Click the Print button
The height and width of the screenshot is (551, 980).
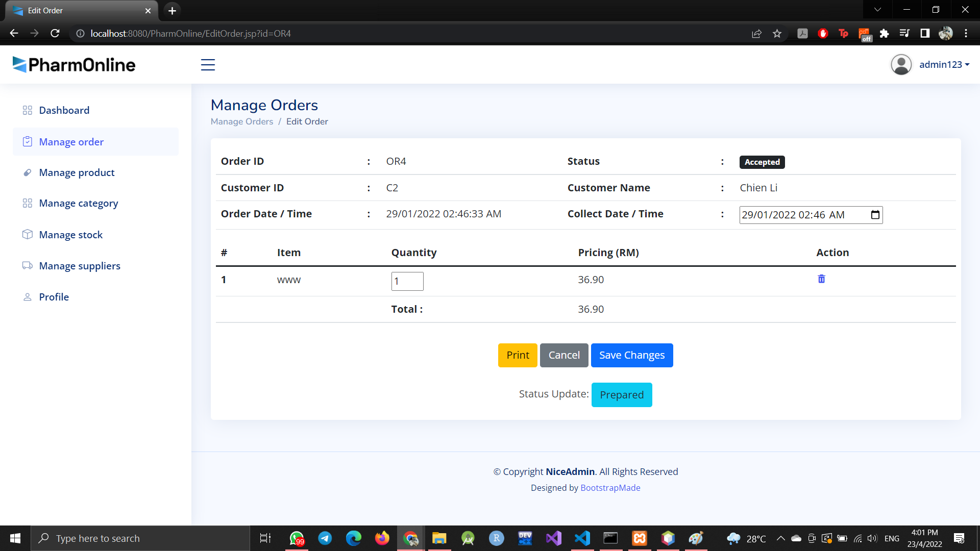click(x=518, y=355)
